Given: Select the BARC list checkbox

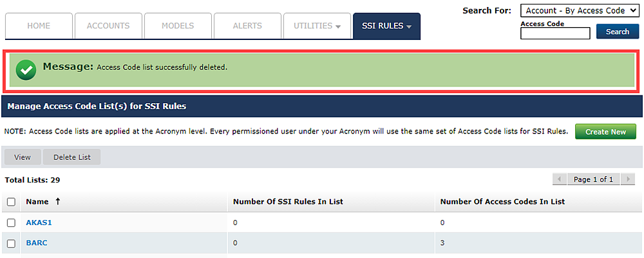Looking at the screenshot, I should pyautogui.click(x=11, y=243).
